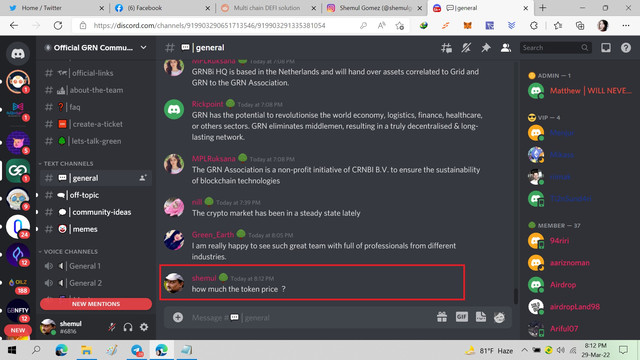
Task: Open Windows Start menu
Action: tap(12, 350)
